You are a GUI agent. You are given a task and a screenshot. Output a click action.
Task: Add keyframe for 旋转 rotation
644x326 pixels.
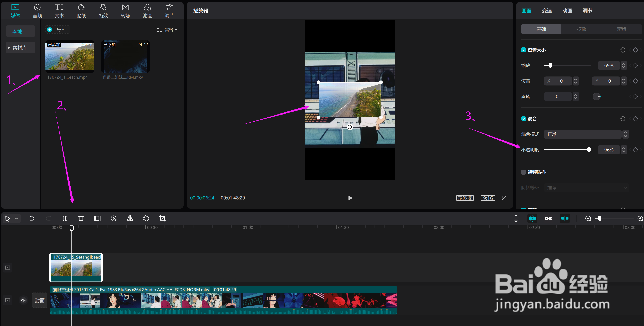pyautogui.click(x=635, y=96)
